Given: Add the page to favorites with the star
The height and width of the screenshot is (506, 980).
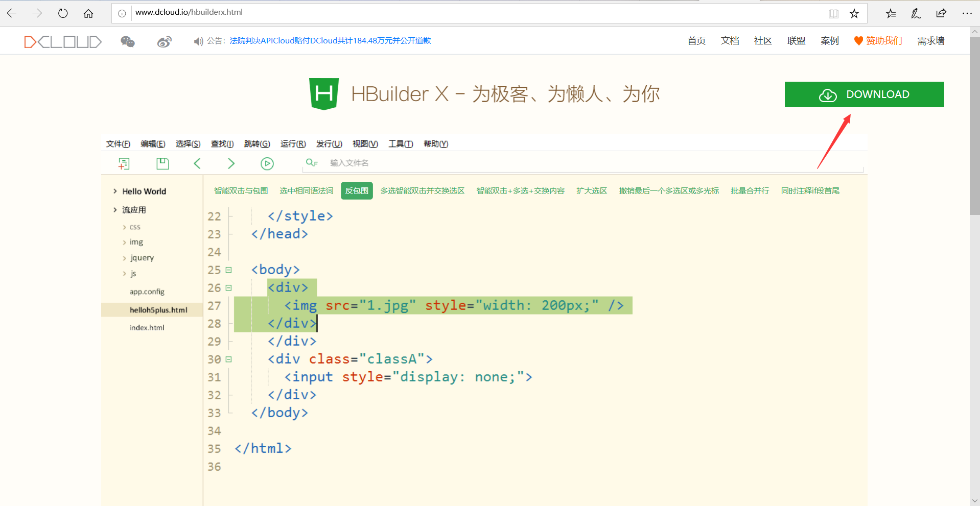Looking at the screenshot, I should click(x=854, y=13).
